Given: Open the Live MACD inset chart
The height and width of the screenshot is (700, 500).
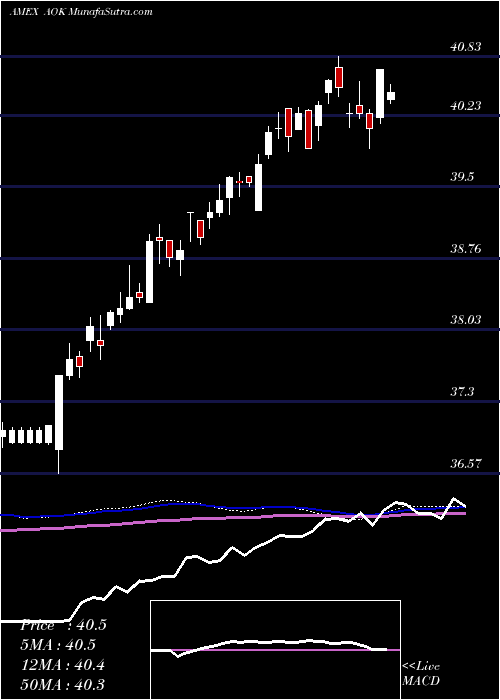Looking at the screenshot, I should 275,650.
